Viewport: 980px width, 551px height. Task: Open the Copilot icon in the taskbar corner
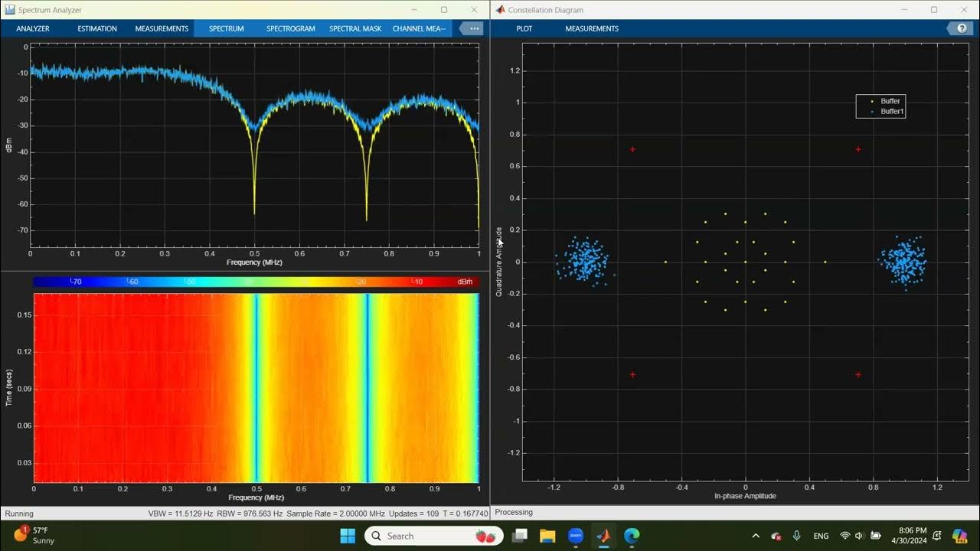[x=960, y=536]
